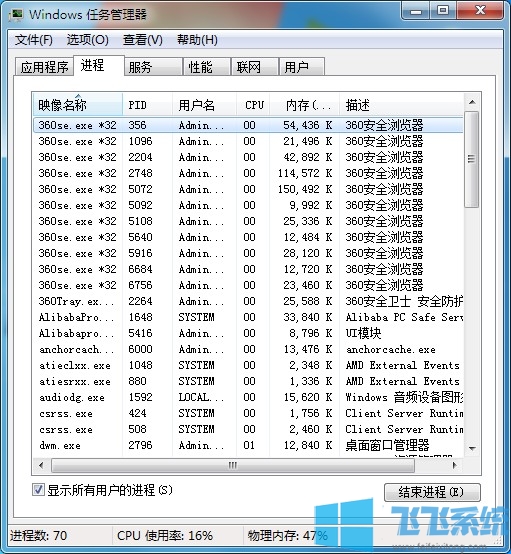Screen dimensions: 511x554
Task: Select the audiodg.exe process
Action: click(248, 397)
